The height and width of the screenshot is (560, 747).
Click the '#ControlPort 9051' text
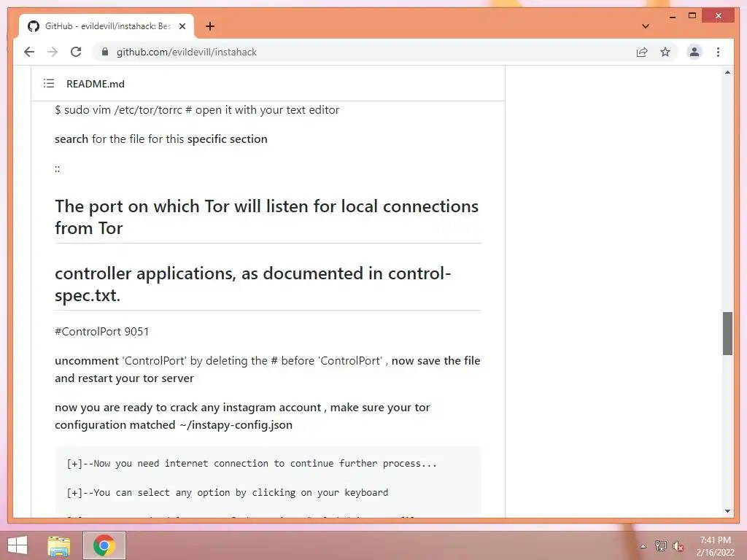tap(101, 332)
